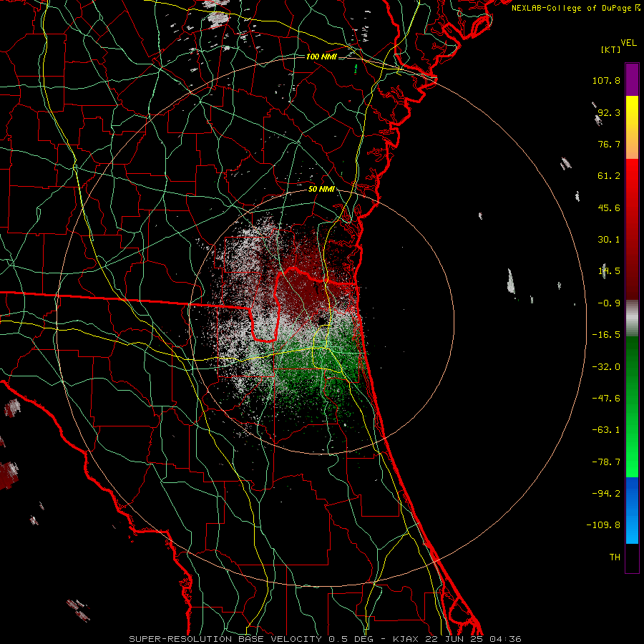Viewport: 644px width, 644px height.
Task: Click the 45.6 legend value
Action: click(x=609, y=208)
